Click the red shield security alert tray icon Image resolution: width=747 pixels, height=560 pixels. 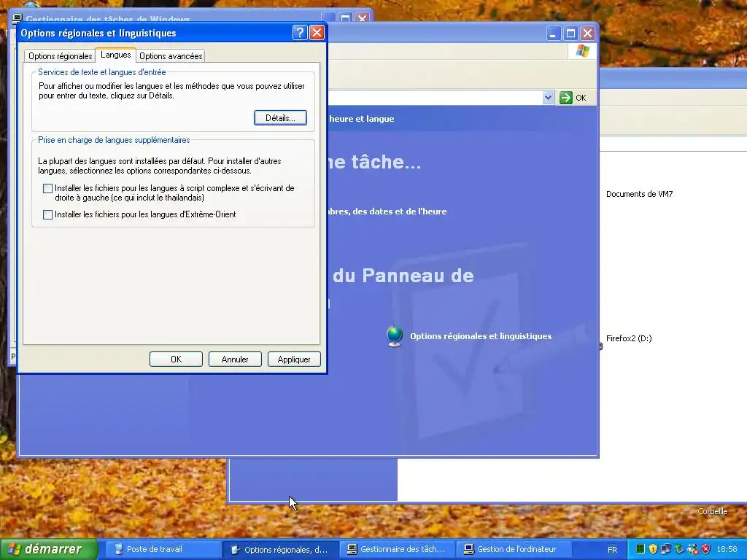tap(705, 549)
